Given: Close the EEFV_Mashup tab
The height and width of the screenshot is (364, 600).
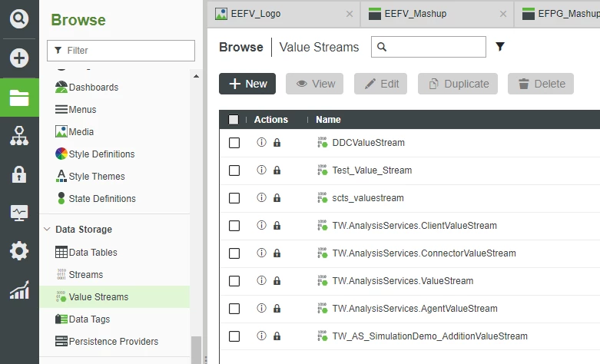Looking at the screenshot, I should [x=503, y=14].
